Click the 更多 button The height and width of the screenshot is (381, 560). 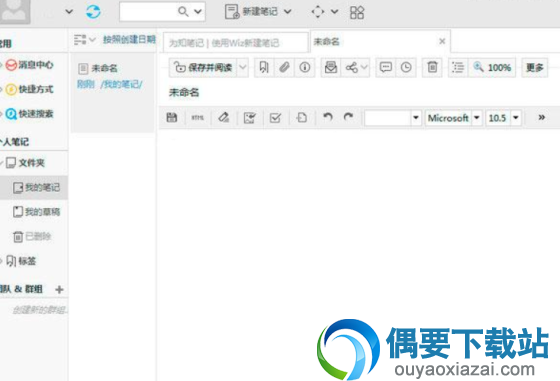535,67
